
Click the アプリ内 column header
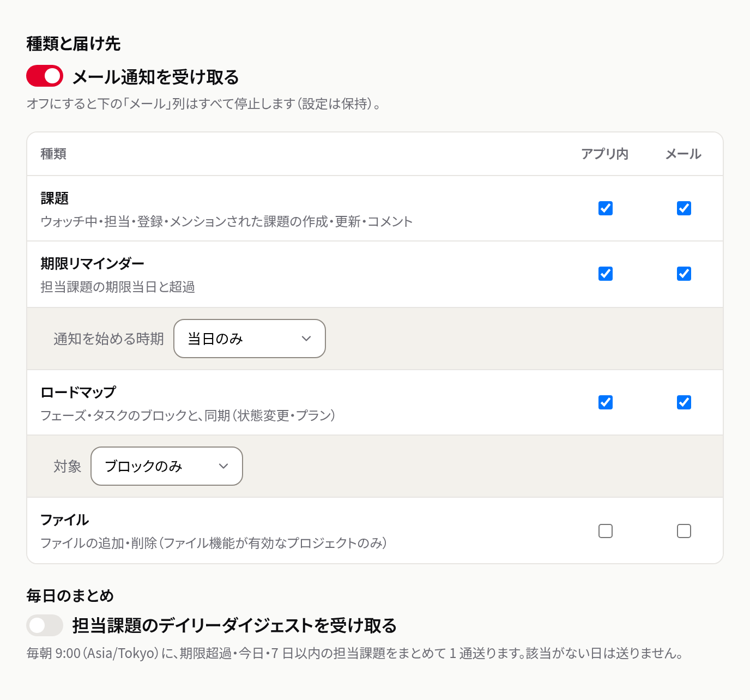pyautogui.click(x=605, y=154)
